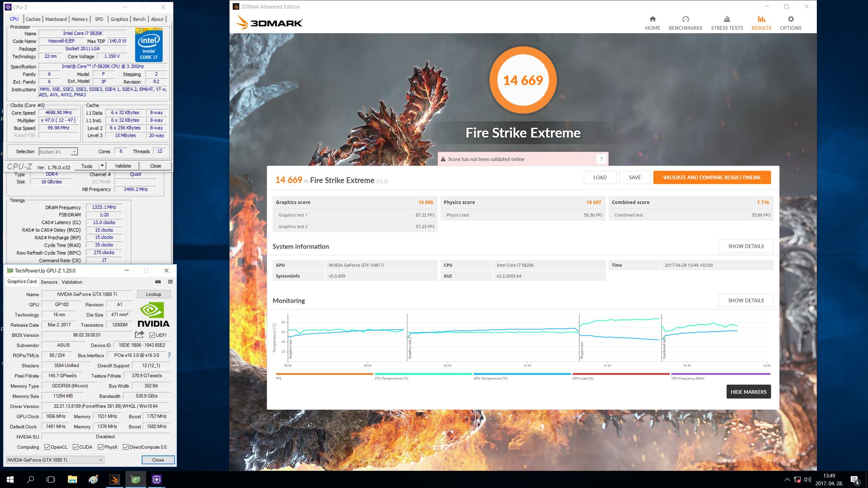Click Validate and Compare Result Online

(x=712, y=177)
